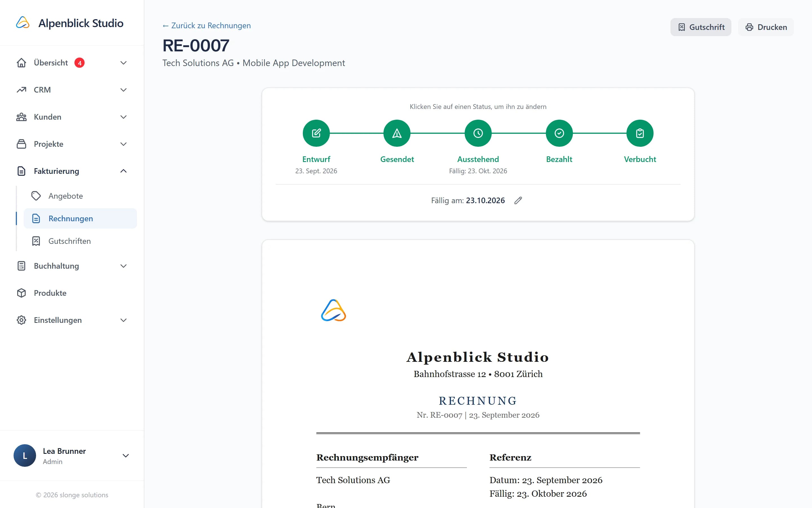Click the Alpenblick Studio sidebar logo
The image size is (812, 508).
pyautogui.click(x=23, y=23)
